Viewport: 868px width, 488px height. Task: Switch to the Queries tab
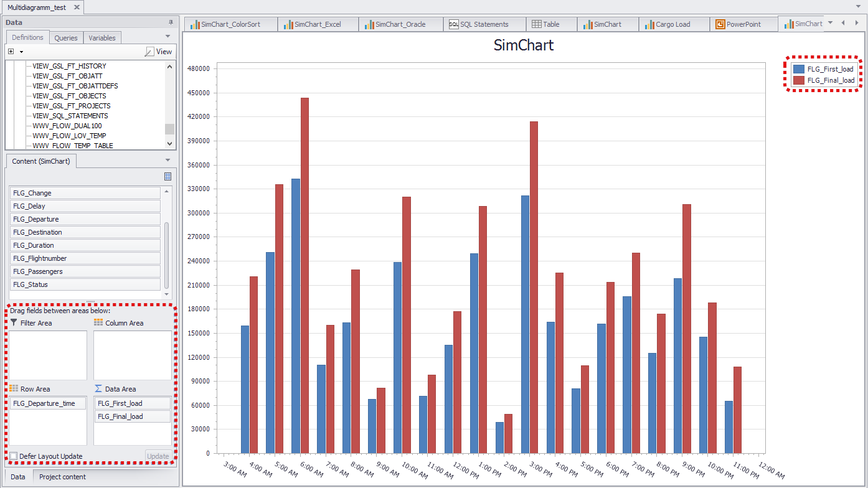coord(65,38)
